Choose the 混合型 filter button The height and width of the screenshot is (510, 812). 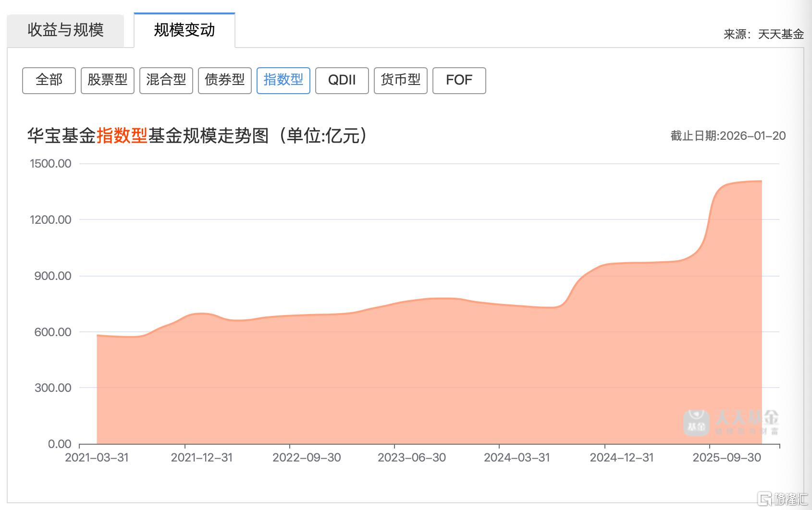coord(166,80)
